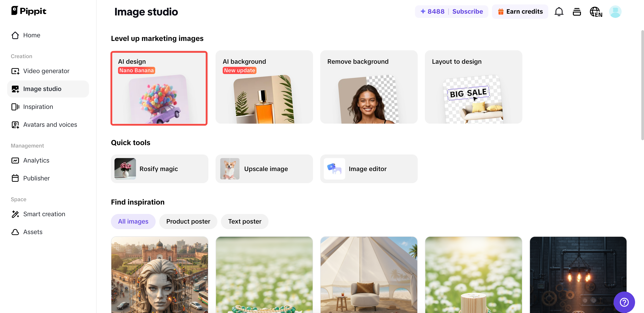The height and width of the screenshot is (313, 644).
Task: Open Smart creation from the sidebar
Action: [44, 214]
